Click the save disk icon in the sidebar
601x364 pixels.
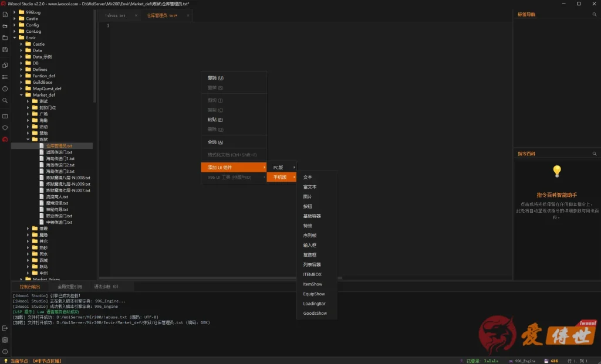pyautogui.click(x=5, y=50)
